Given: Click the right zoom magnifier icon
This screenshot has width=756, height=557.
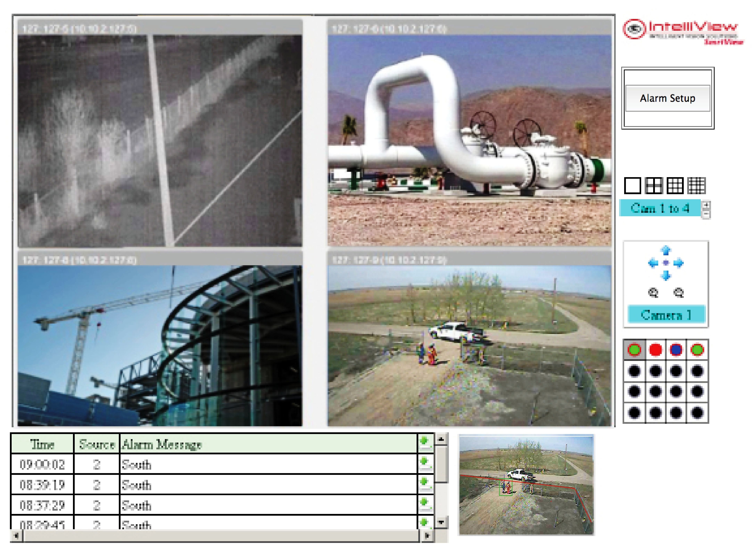Looking at the screenshot, I should (x=679, y=293).
